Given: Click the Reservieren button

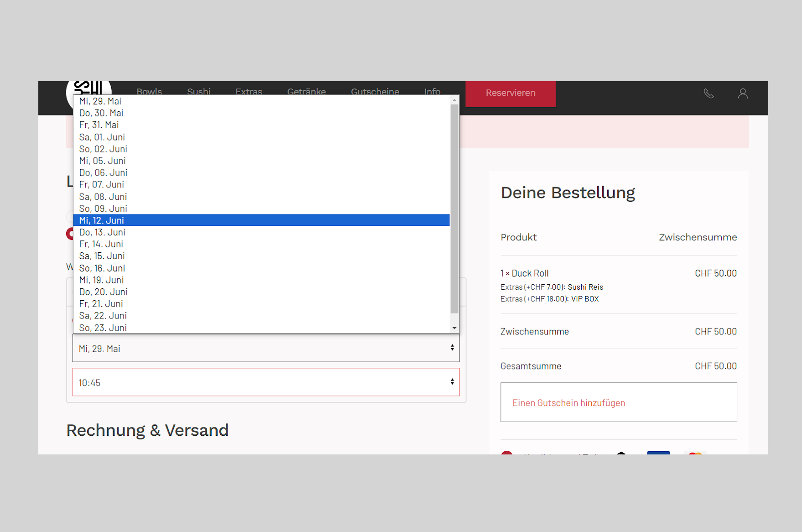Looking at the screenshot, I should click(510, 93).
